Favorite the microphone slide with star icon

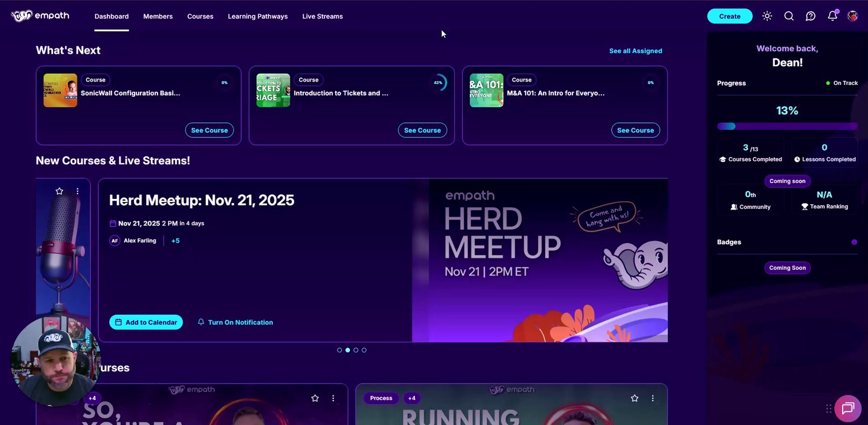pos(59,191)
